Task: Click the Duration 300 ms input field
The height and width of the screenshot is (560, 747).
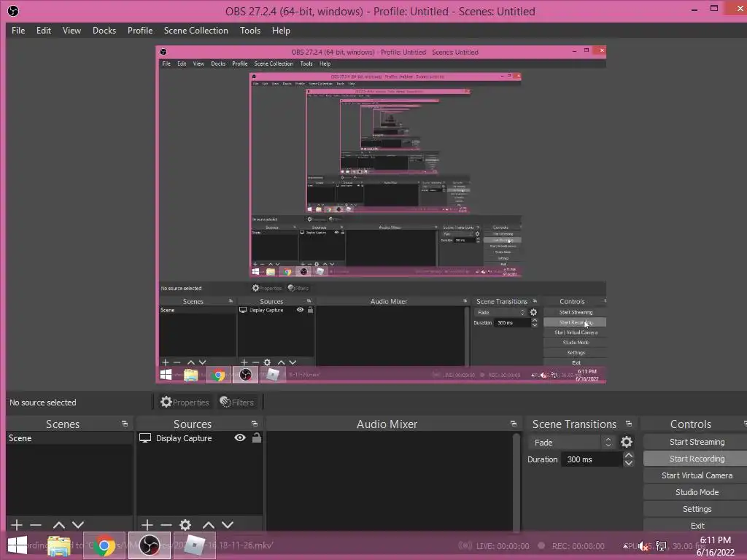Action: pyautogui.click(x=592, y=459)
